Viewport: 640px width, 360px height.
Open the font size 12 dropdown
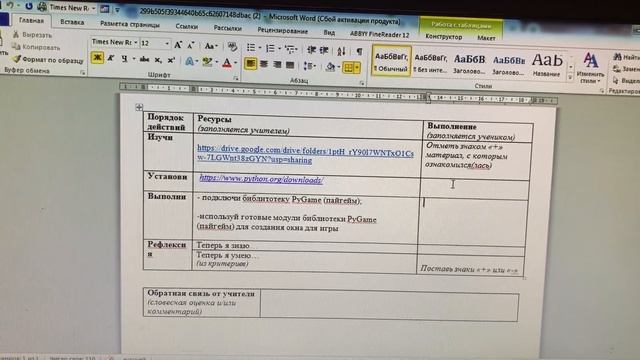[167, 44]
